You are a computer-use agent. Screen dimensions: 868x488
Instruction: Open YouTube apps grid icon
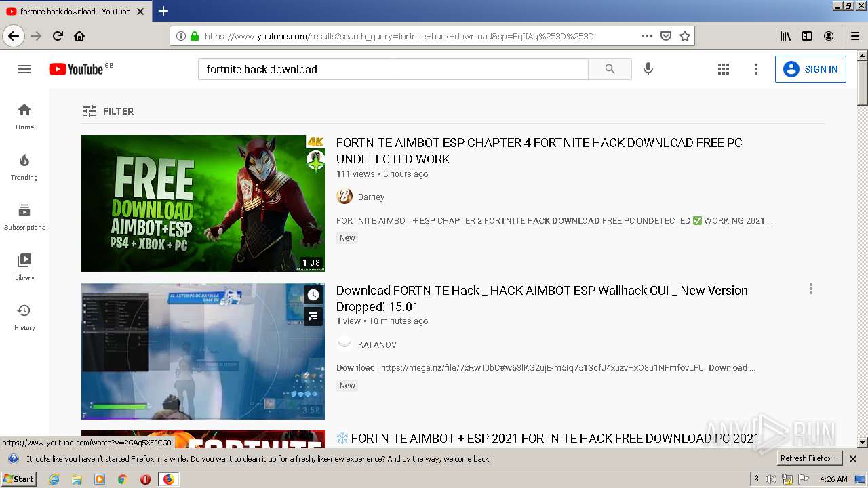[724, 69]
